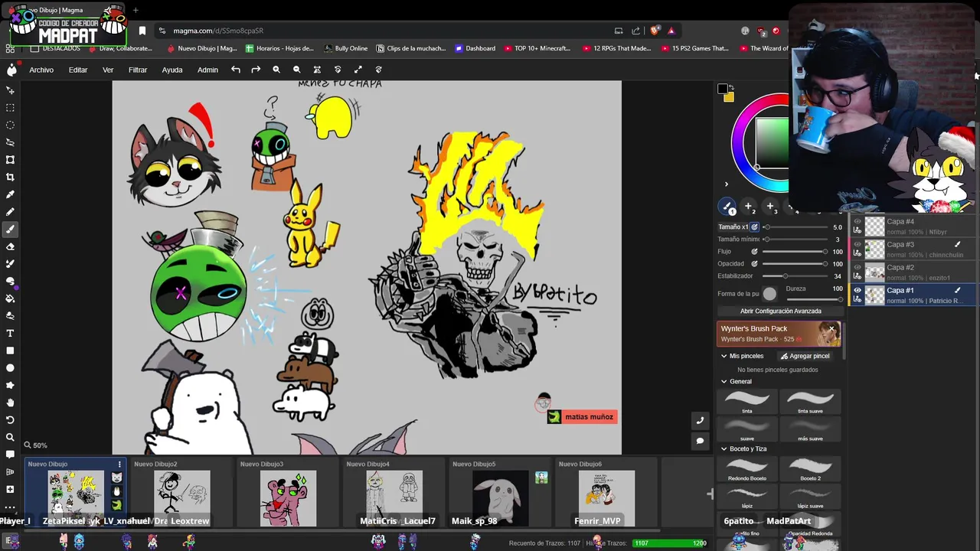Add brush to slot 3

coord(771,207)
